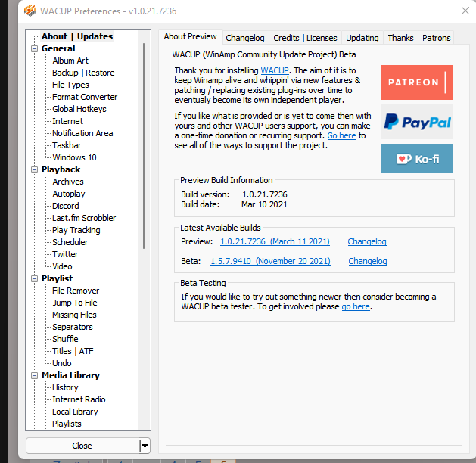Open the Beta row Changelog link
This screenshot has width=476, height=463.
tap(368, 261)
